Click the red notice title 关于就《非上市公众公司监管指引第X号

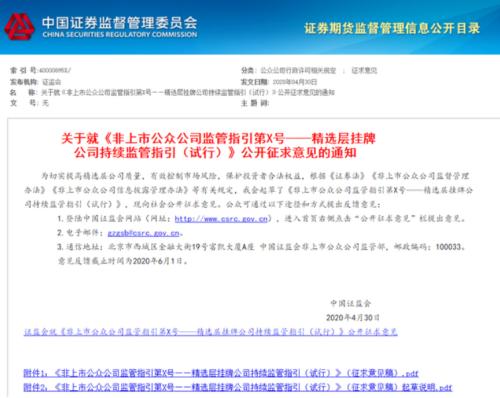pyautogui.click(x=218, y=138)
